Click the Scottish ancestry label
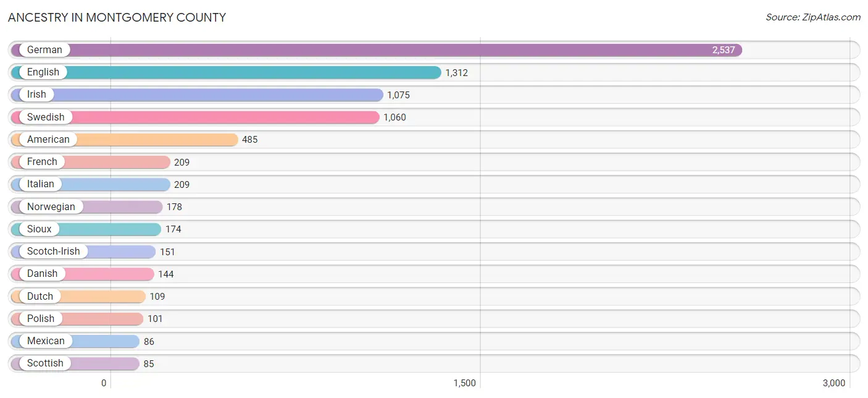This screenshot has height=398, width=868. (45, 363)
